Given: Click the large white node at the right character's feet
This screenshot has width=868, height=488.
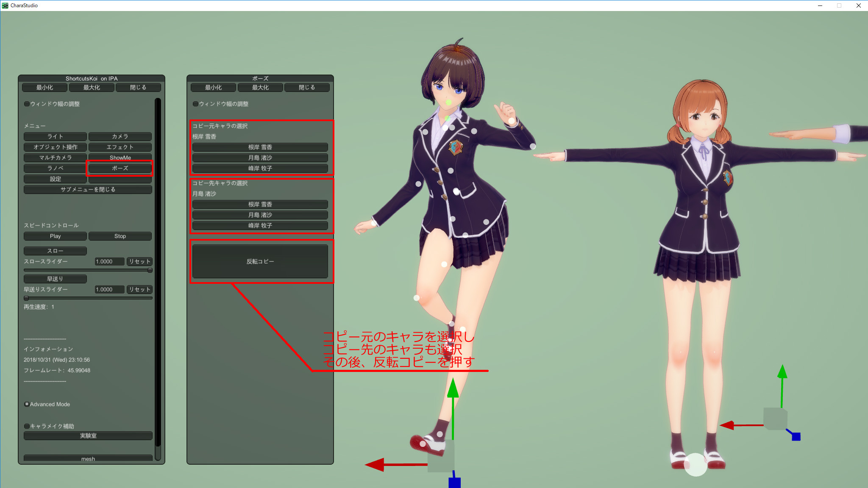Looking at the screenshot, I should (x=696, y=465).
